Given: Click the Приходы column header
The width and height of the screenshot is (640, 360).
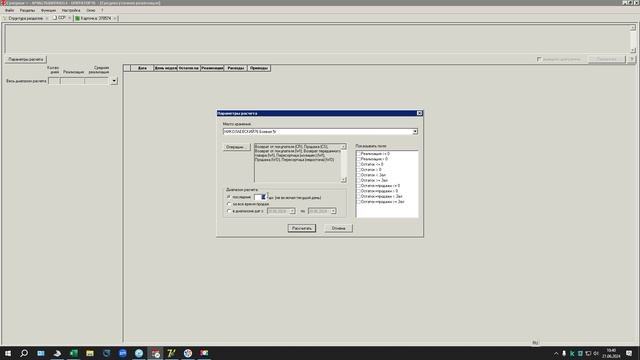Looking at the screenshot, I should click(259, 68).
